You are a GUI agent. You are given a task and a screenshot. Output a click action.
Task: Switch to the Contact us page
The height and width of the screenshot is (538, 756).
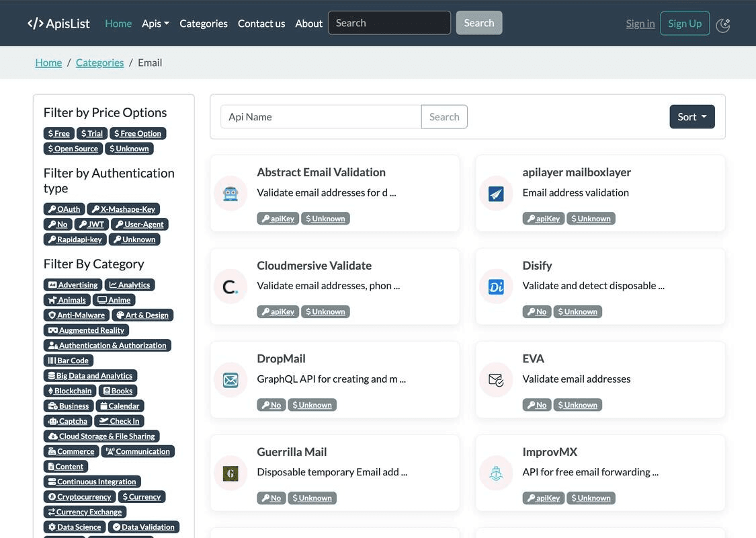point(261,22)
